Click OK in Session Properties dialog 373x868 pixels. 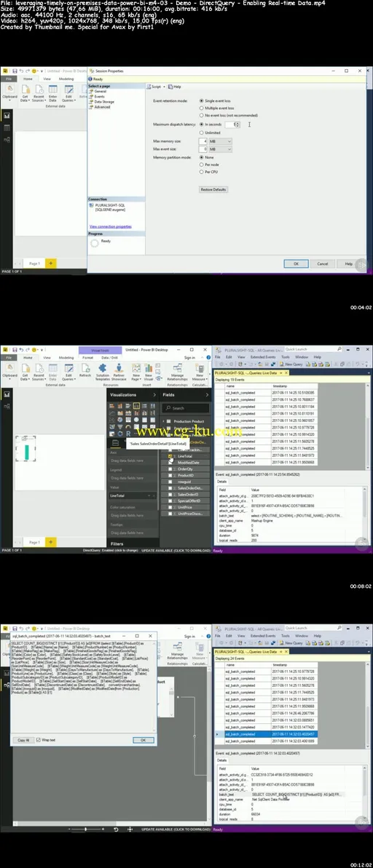pos(297,264)
